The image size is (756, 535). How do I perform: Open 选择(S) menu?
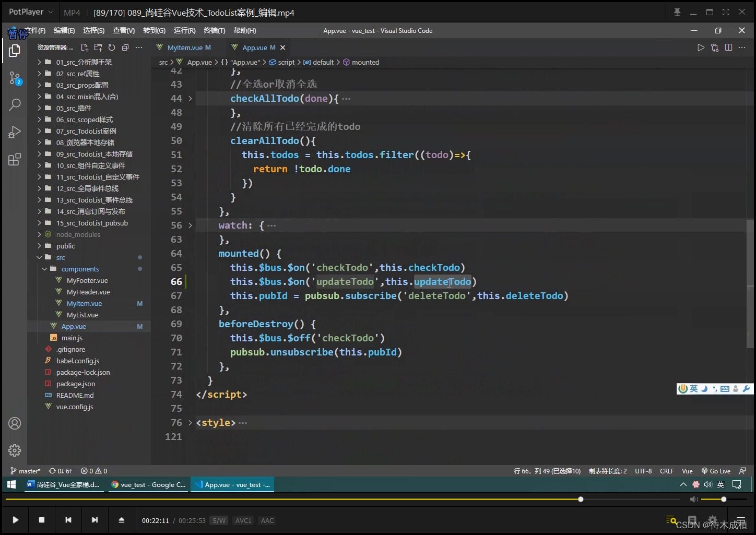tap(94, 31)
